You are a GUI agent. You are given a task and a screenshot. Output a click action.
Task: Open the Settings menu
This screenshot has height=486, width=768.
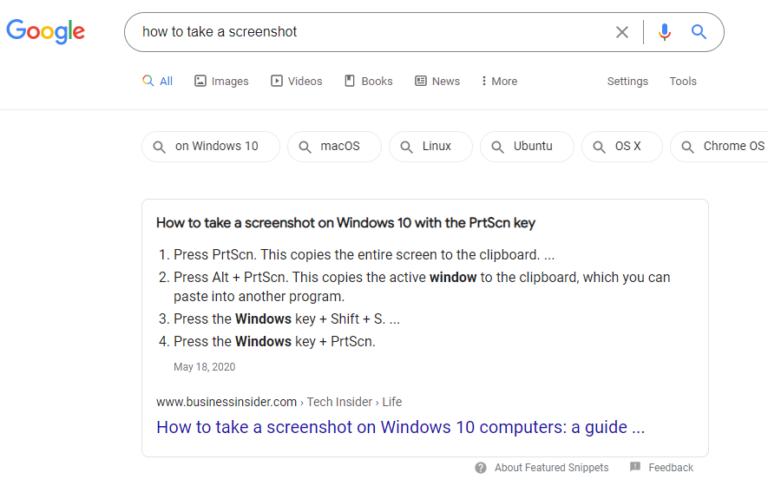[x=628, y=81]
